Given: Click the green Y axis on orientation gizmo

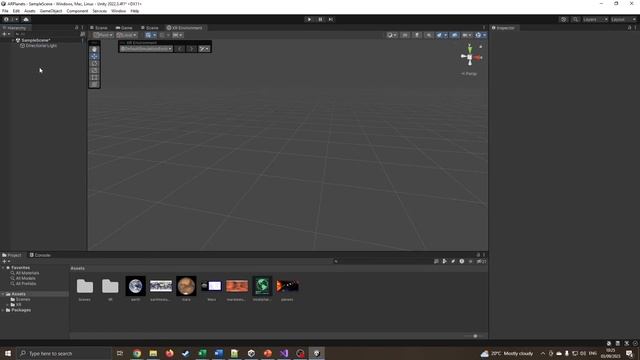Looking at the screenshot, I should [470, 49].
